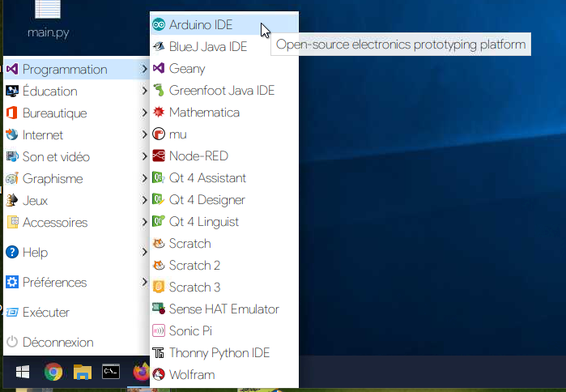Open Firefox from the taskbar
The image size is (566, 392).
point(141,372)
